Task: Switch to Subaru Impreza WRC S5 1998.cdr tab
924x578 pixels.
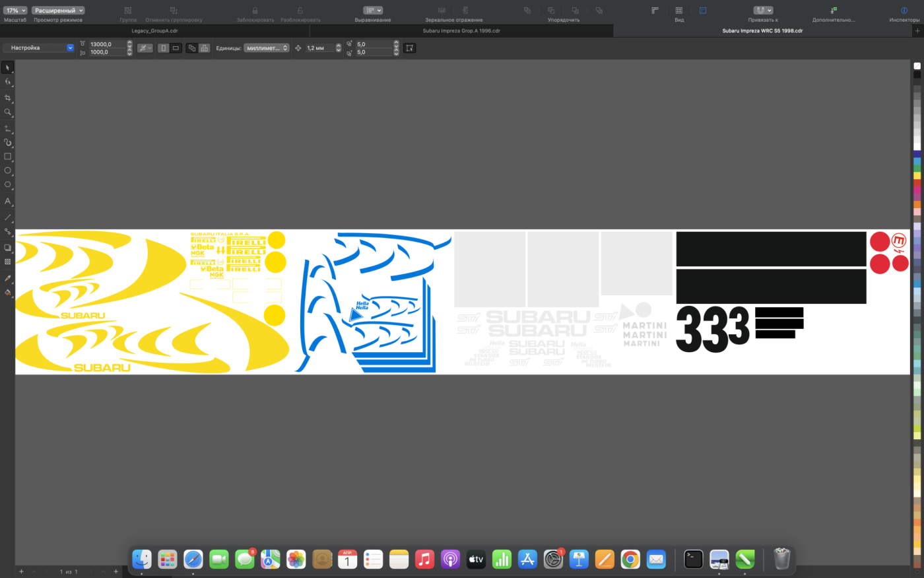Action: [762, 31]
